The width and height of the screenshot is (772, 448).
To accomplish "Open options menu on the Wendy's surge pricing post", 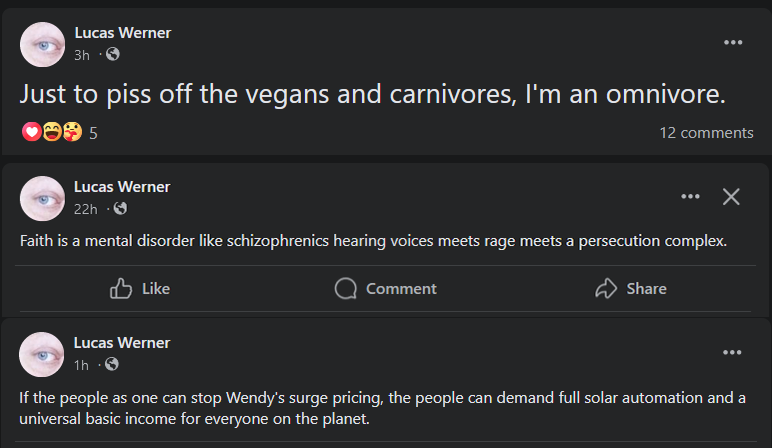I will (732, 352).
